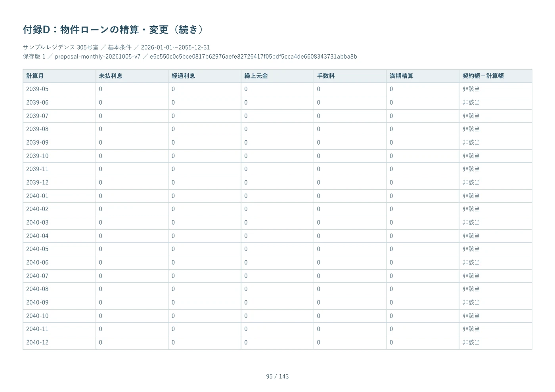Click the proposal-monthly-20261005-v7 version line
Viewport: 555px width, 392px height.
[x=190, y=57]
